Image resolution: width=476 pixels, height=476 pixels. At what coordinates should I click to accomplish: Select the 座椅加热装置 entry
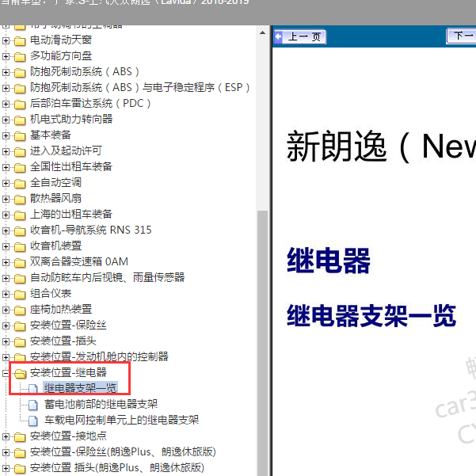pos(61,310)
